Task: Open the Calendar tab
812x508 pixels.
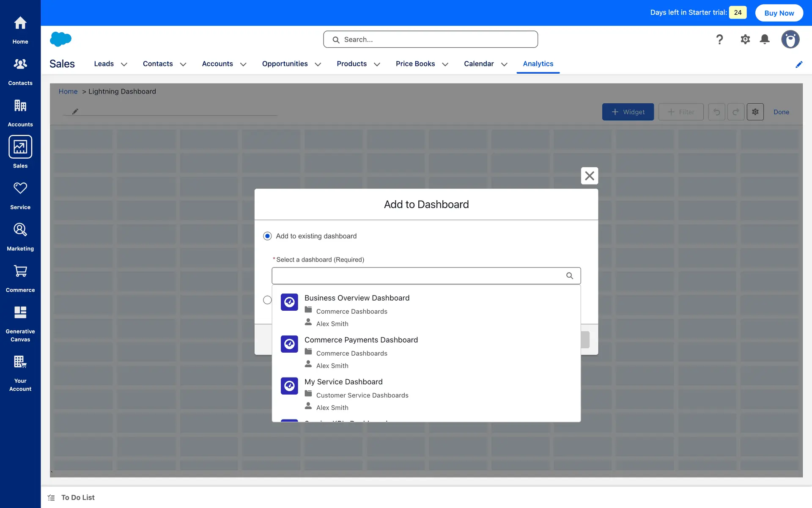Action: (479, 64)
